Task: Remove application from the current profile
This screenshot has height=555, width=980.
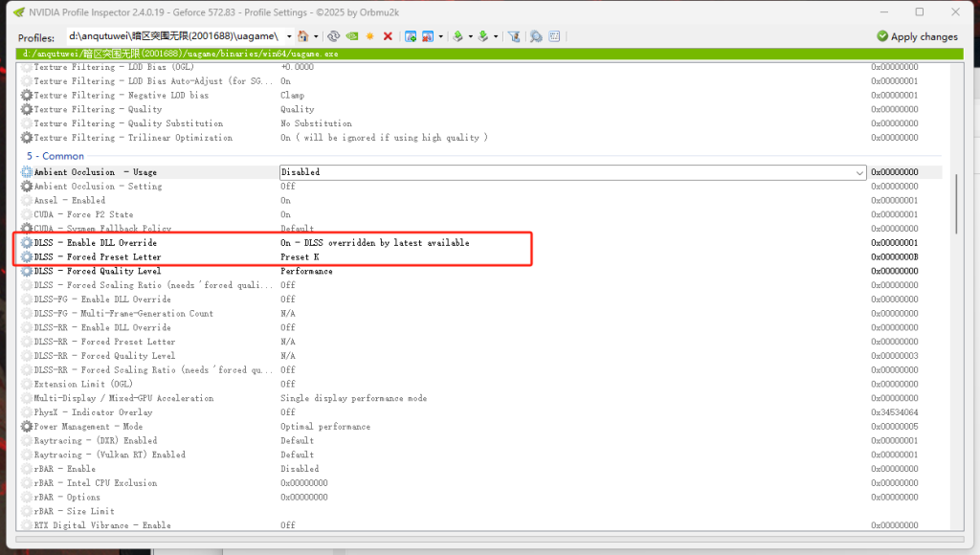Action: coord(428,36)
